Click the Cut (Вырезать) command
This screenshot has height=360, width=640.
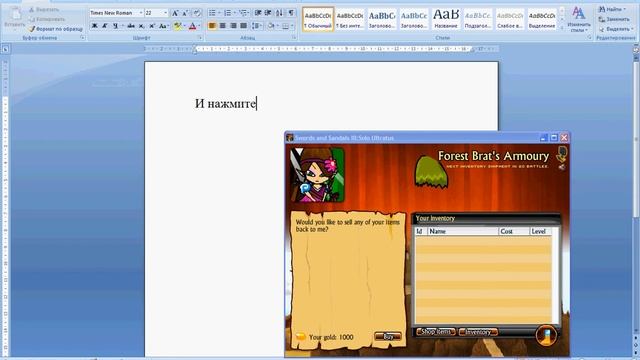pos(44,9)
